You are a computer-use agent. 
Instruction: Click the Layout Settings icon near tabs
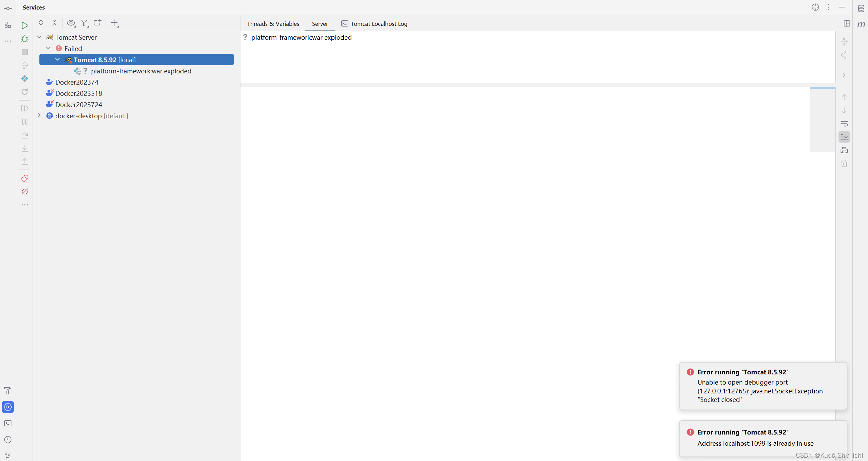coord(847,23)
